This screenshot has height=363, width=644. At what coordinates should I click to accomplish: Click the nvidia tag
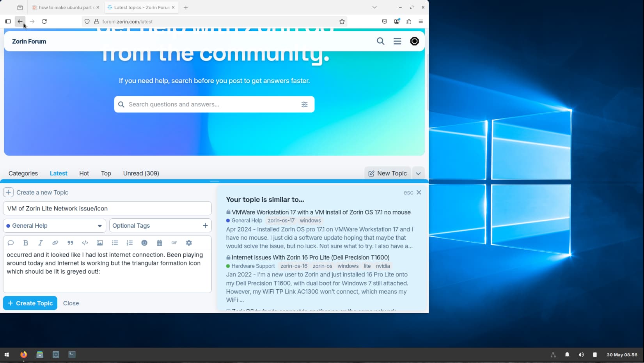[x=383, y=266]
